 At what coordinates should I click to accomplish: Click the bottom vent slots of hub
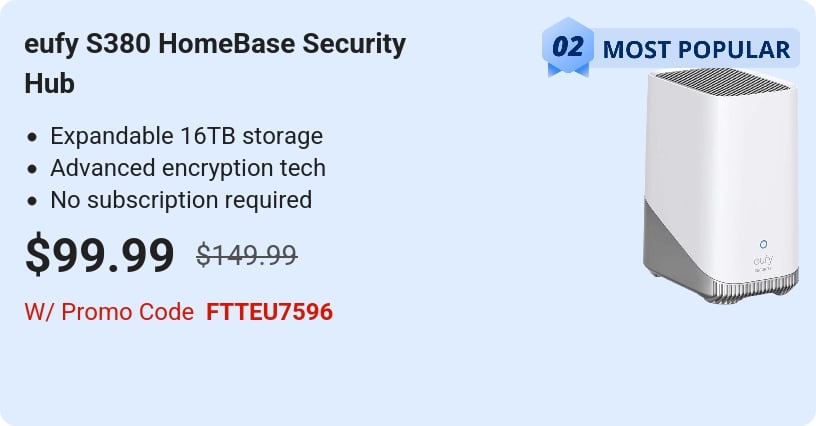[x=754, y=289]
